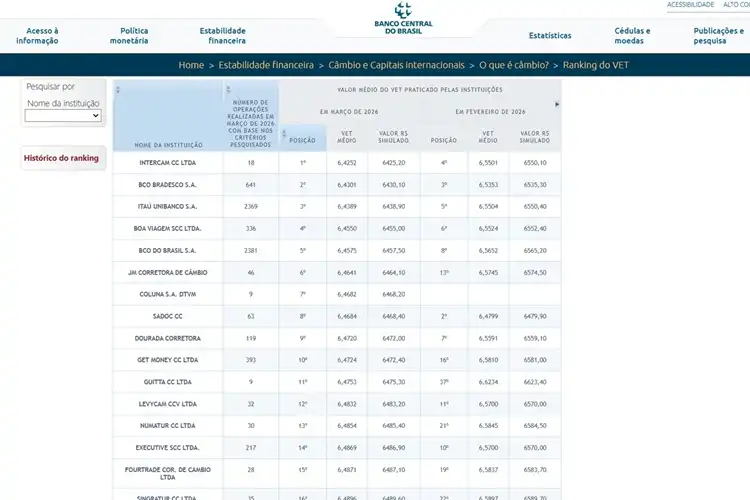This screenshot has width=750, height=500.
Task: Click simulated value 6430,10 for Bradesco
Action: [394, 185]
